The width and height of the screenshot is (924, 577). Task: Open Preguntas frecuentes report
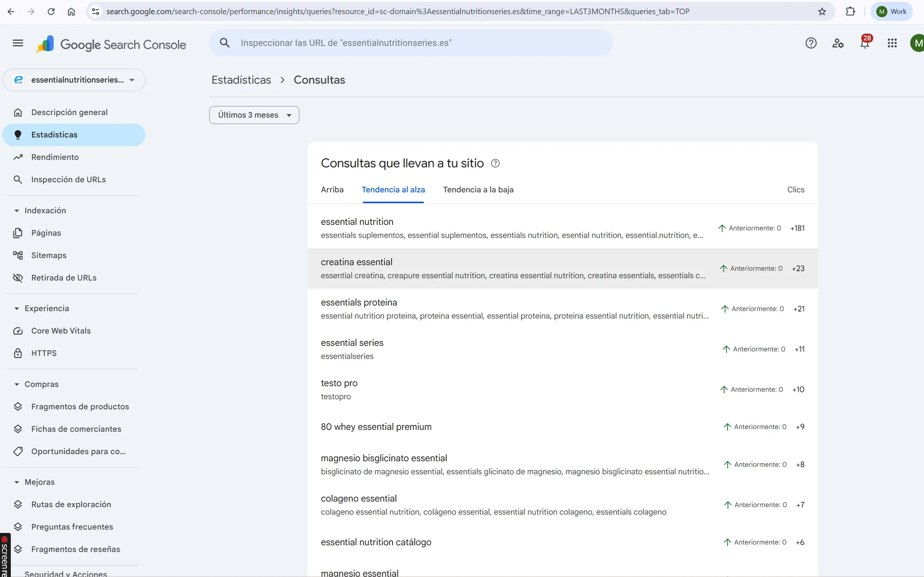(74, 527)
